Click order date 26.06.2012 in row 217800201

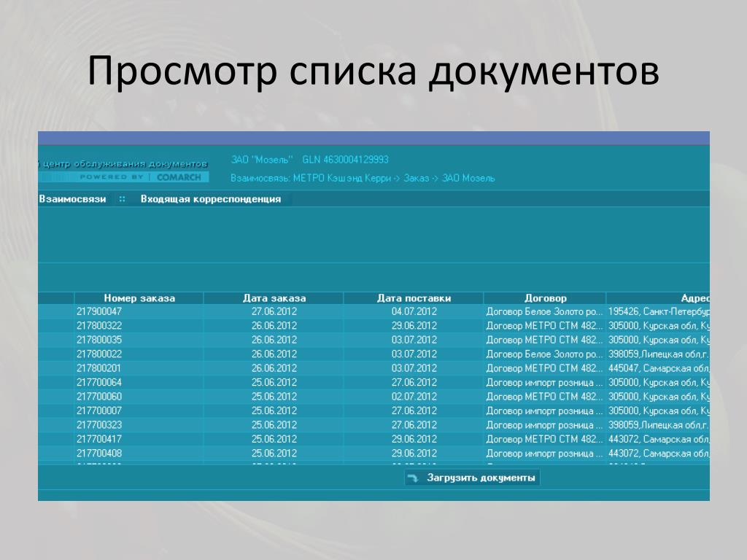(x=274, y=368)
